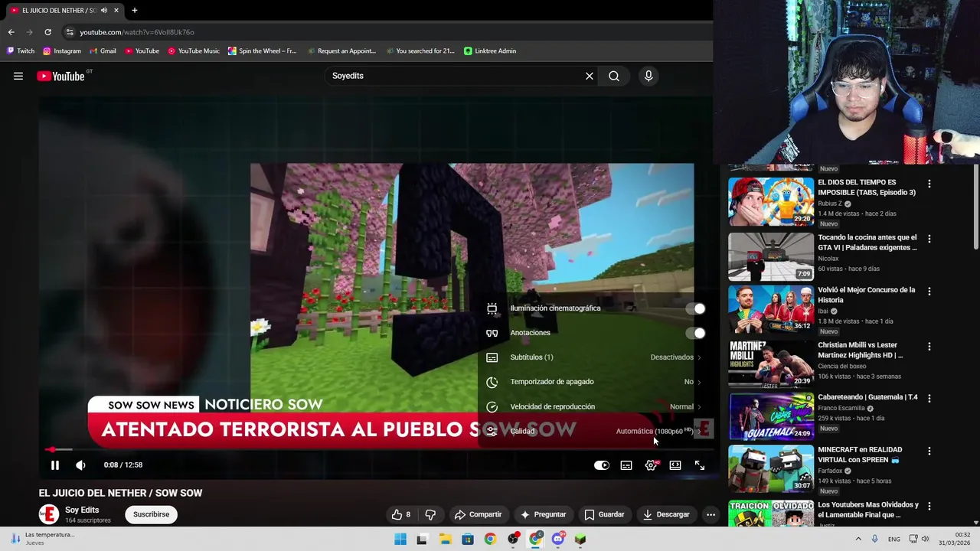Screen dimensions: 980x551
Task: Click the Compartir share button
Action: (478, 514)
